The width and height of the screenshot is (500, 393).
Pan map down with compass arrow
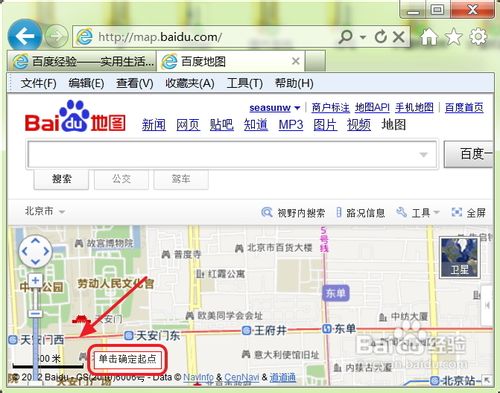(35, 262)
